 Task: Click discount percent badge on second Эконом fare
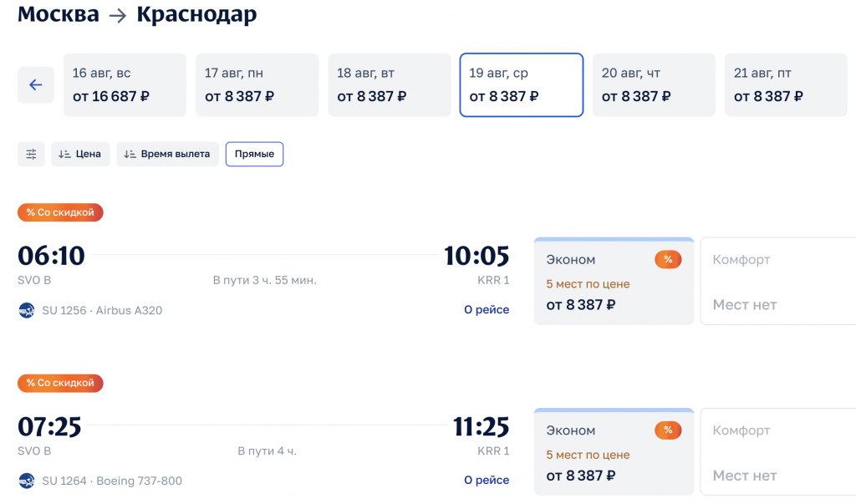click(668, 430)
